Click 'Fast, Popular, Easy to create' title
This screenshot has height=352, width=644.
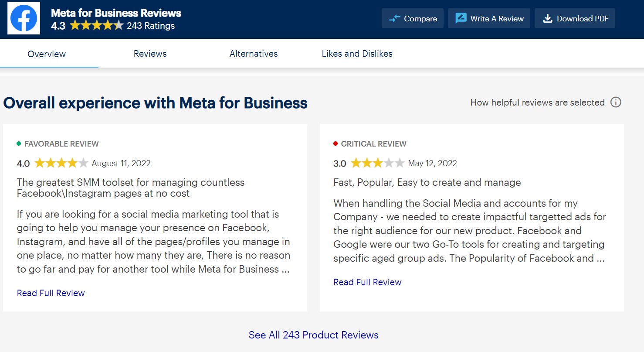click(x=427, y=182)
